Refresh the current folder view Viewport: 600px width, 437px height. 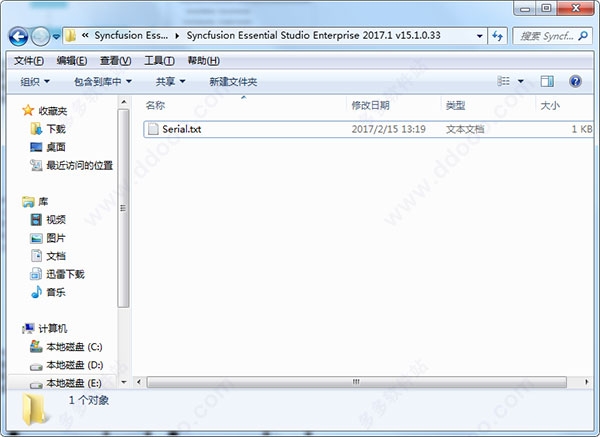coord(497,36)
